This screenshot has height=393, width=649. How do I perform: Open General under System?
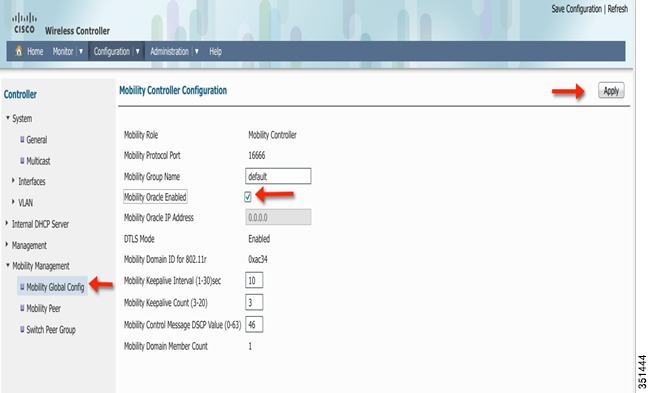point(36,140)
